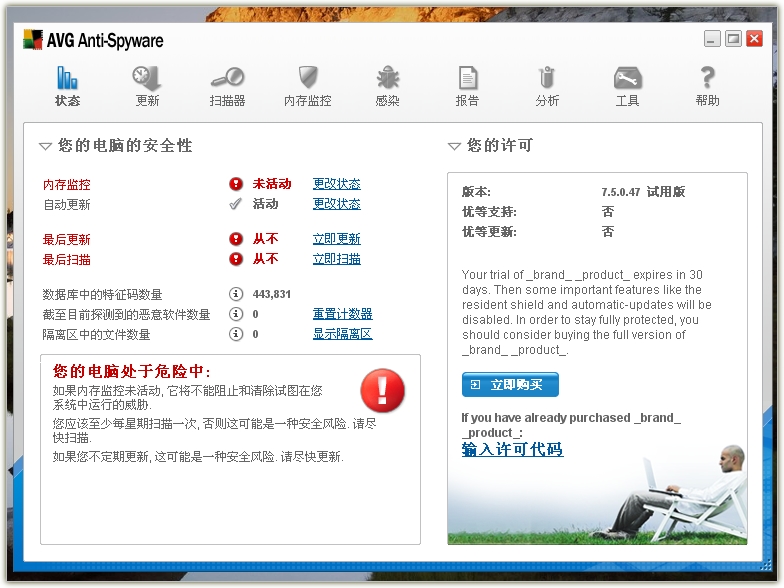Select the version 7.5.0.47 试用版 text
This screenshot has width=784, height=588.
(643, 192)
